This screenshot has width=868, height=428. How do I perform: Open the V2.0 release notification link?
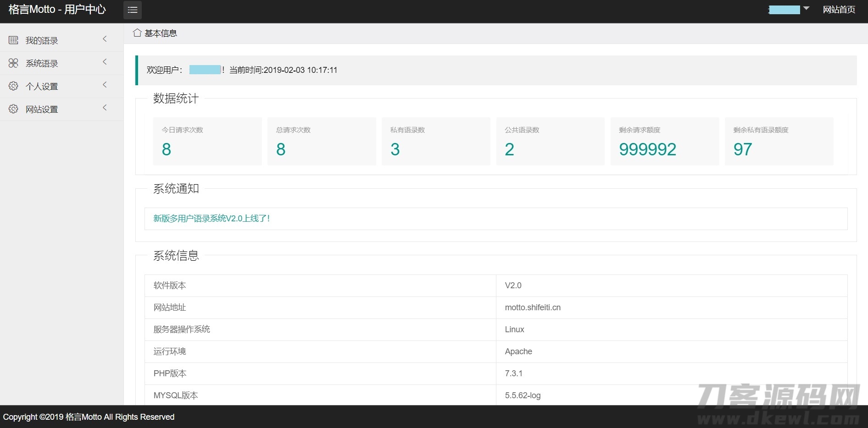click(x=211, y=219)
